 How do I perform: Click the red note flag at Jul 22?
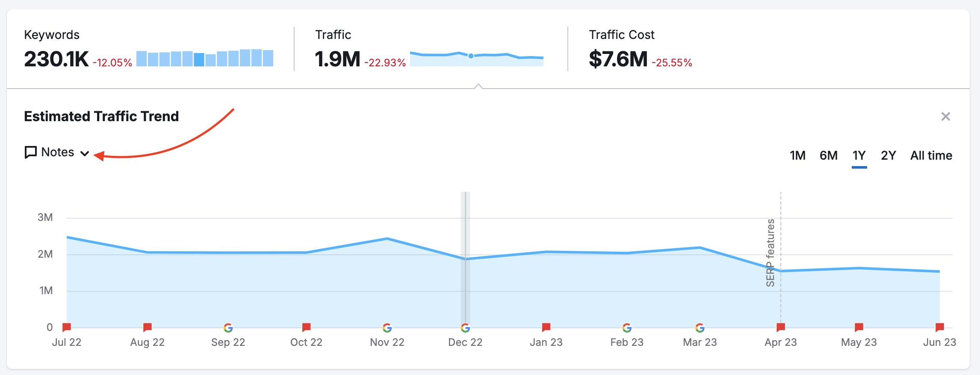(x=67, y=327)
